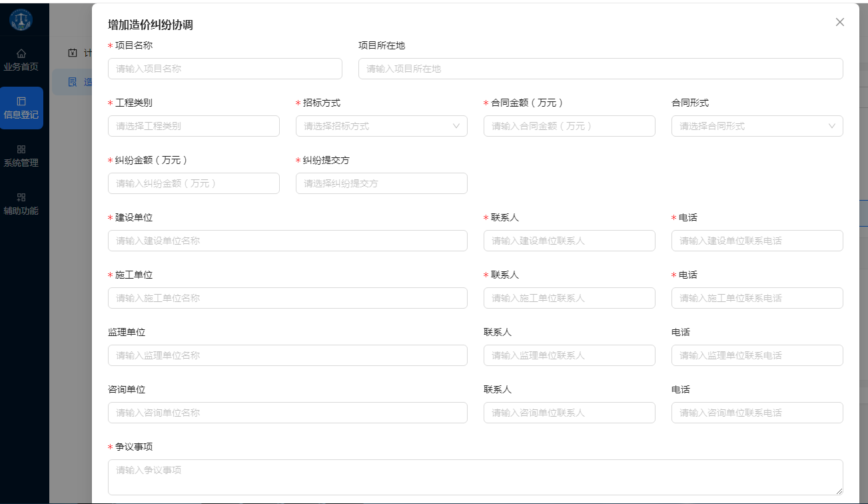Click the 项目所在地 label

382,45
